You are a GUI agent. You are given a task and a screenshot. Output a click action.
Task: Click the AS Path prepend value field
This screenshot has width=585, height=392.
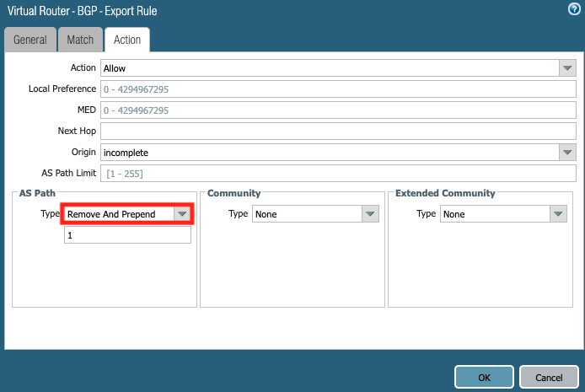click(127, 235)
